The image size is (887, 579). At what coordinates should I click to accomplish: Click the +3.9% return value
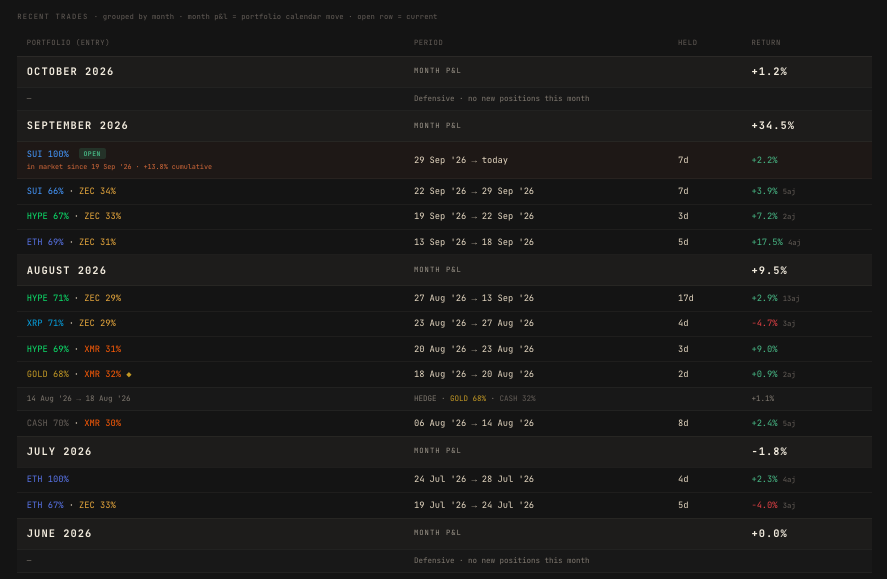(764, 191)
